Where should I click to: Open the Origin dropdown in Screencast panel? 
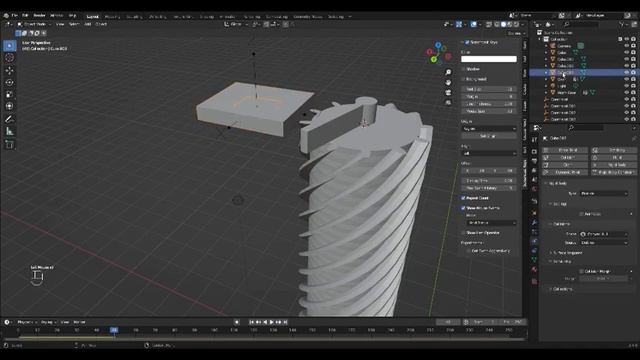[x=489, y=129]
